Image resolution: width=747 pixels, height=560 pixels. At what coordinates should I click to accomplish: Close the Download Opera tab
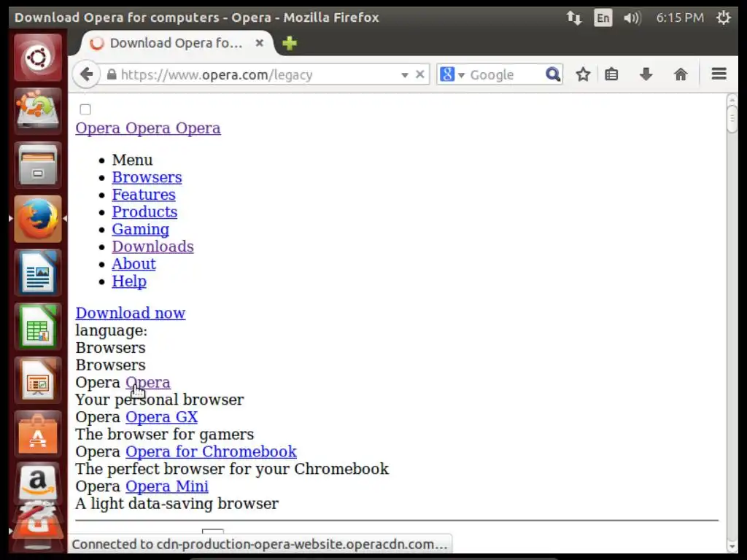point(259,43)
